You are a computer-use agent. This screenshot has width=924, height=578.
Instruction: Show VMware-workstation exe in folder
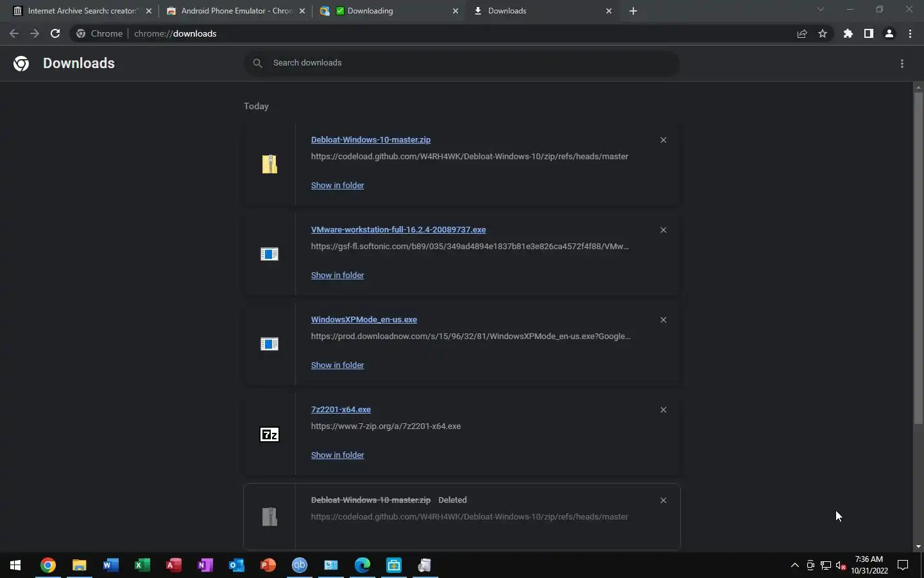point(338,275)
